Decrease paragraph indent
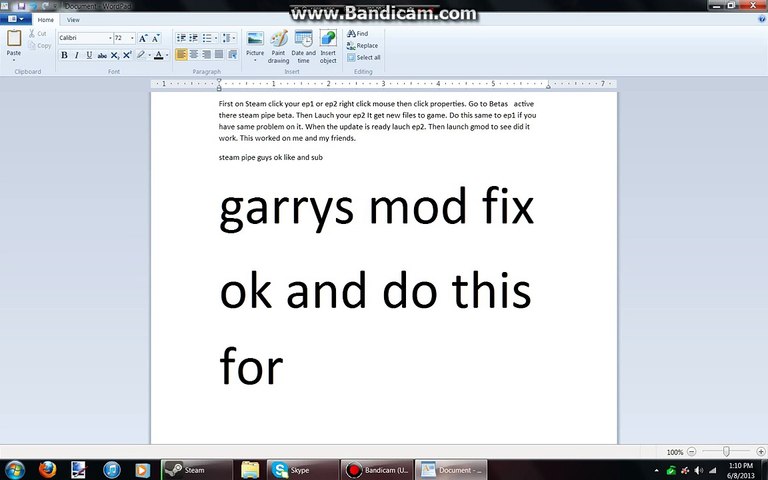This screenshot has height=480, width=768. [x=181, y=38]
